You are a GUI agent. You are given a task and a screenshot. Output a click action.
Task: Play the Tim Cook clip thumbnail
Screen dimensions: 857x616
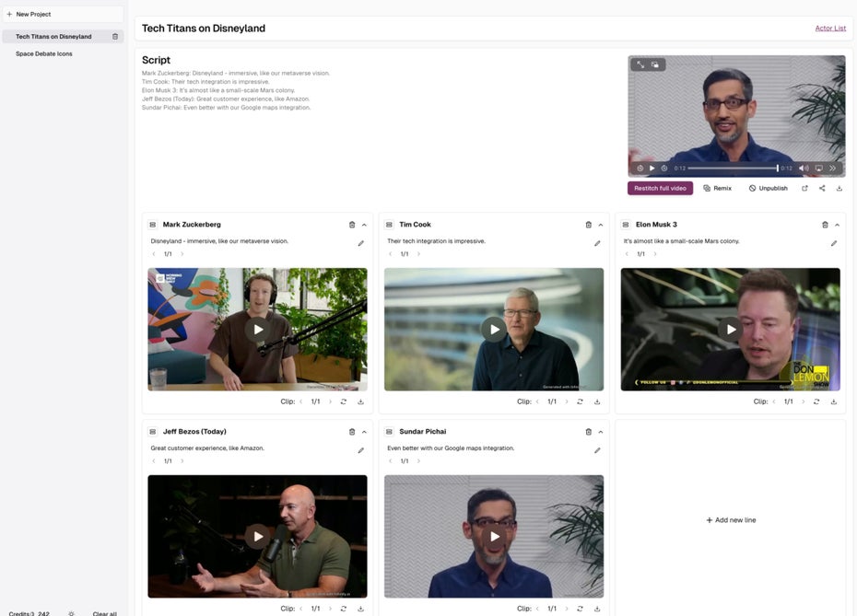(494, 330)
